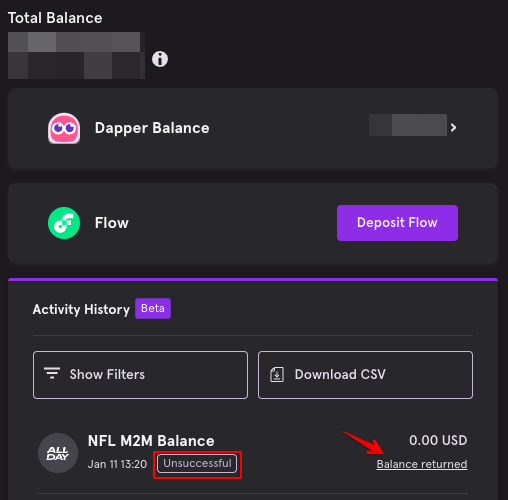This screenshot has width=508, height=500.
Task: Click the NFL All Day logo
Action: (x=58, y=453)
